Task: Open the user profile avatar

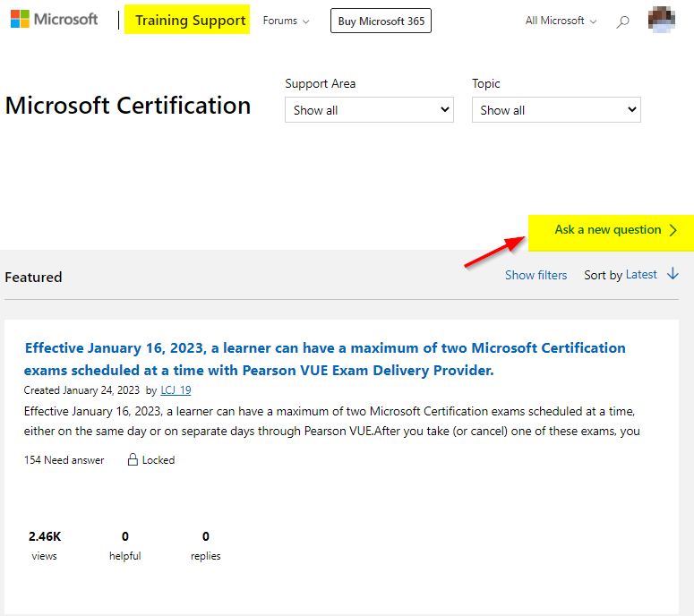Action: [x=662, y=20]
